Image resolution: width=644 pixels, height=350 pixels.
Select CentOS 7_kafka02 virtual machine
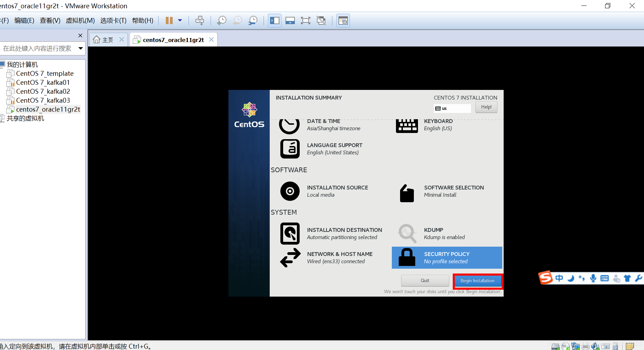tap(43, 91)
